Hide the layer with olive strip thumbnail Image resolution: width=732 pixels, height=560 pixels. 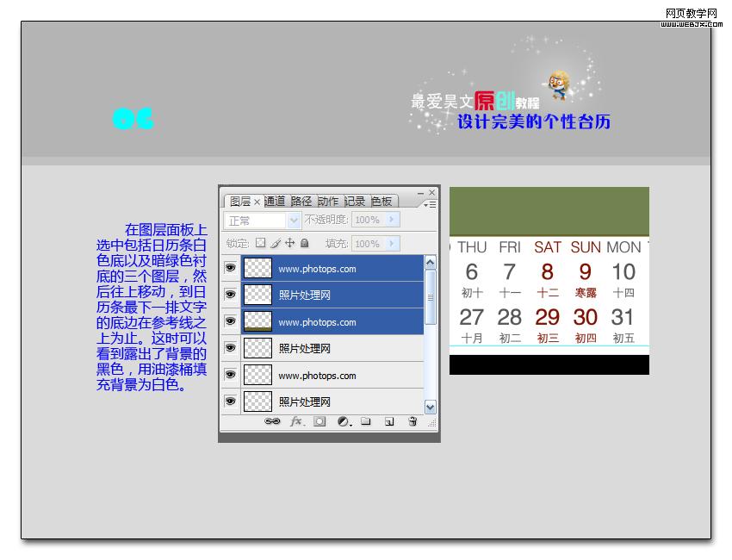click(x=230, y=321)
